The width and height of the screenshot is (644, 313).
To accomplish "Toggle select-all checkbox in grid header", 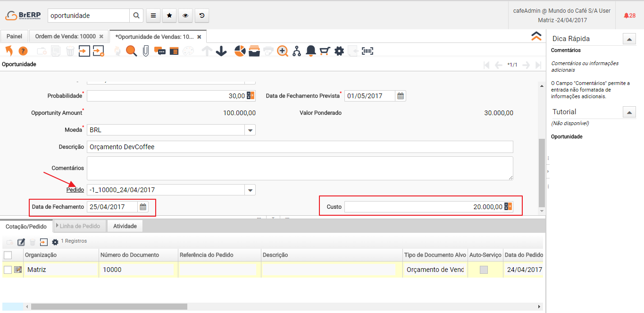I will (8, 255).
